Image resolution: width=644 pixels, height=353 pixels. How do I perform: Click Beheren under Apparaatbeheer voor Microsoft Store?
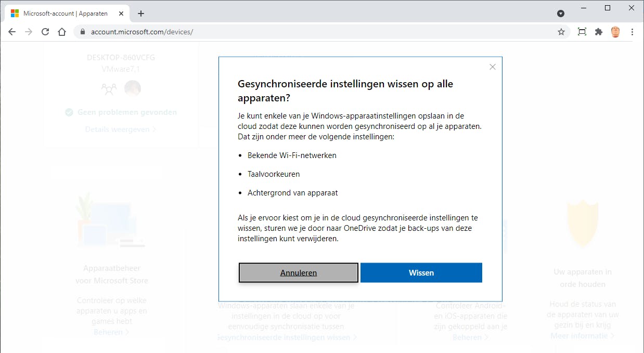[111, 332]
